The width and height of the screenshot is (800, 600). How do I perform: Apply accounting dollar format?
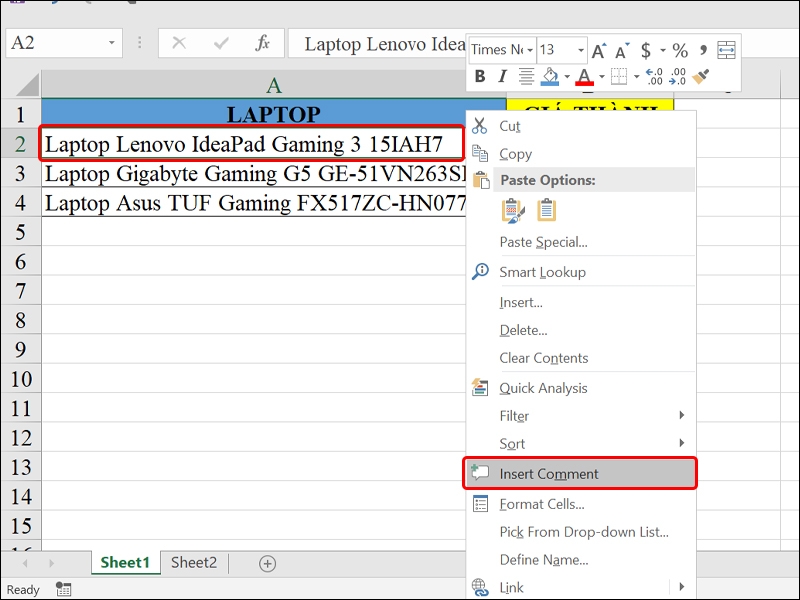(646, 50)
